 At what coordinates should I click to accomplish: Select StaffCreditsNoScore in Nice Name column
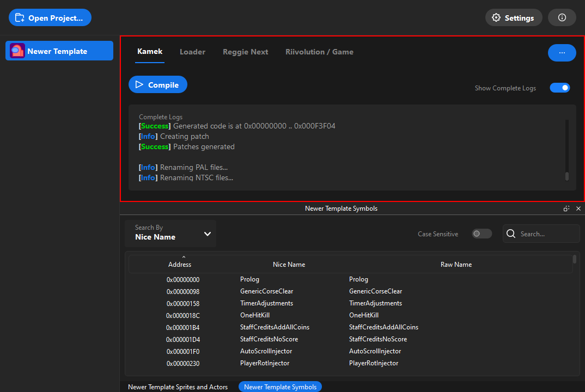pos(269,339)
